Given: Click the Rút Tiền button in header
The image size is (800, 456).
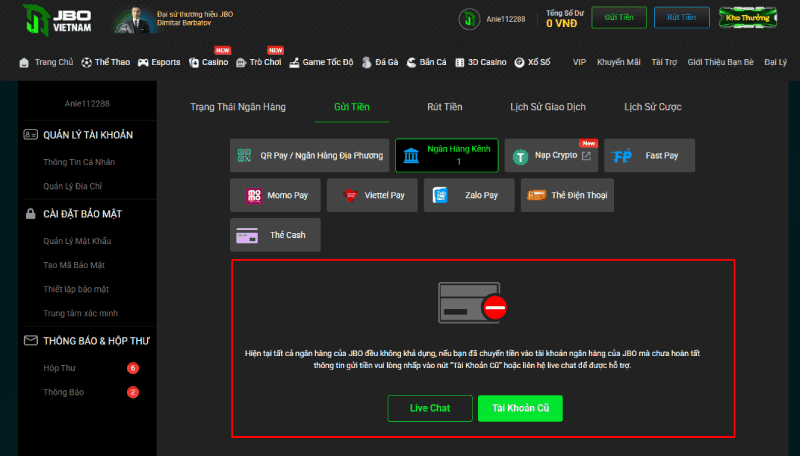Looking at the screenshot, I should [x=682, y=17].
